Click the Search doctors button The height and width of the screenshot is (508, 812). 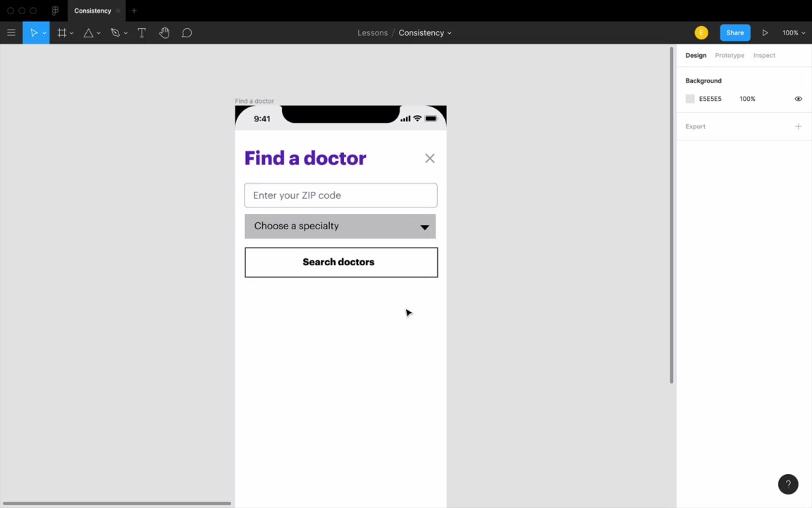pos(341,262)
